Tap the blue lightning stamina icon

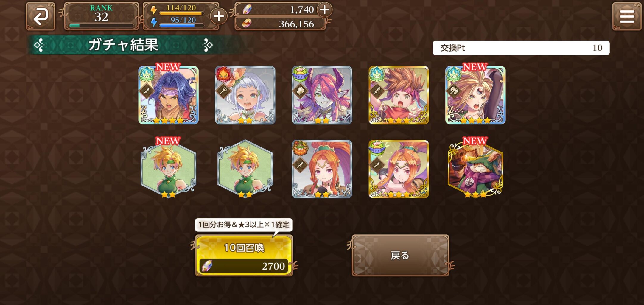point(154,22)
